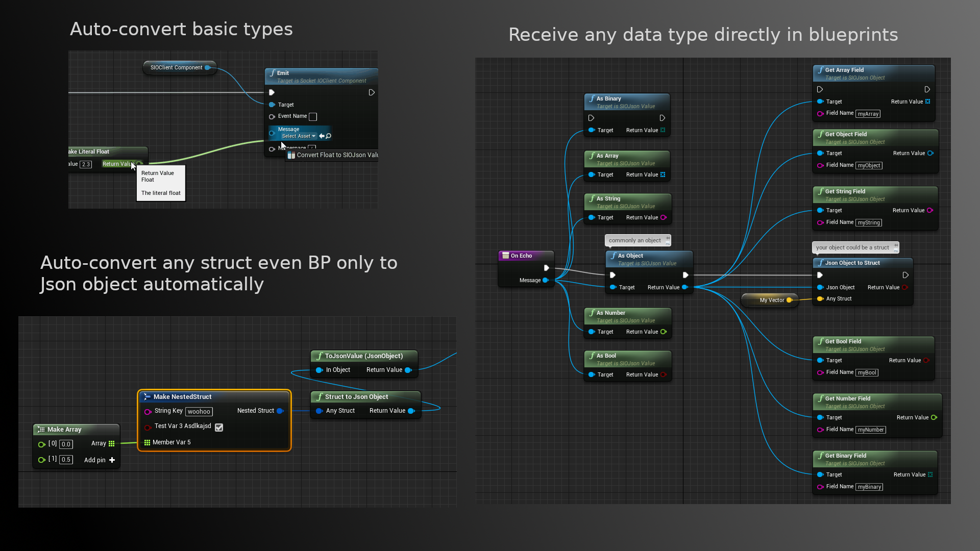980x551 pixels.
Task: Click the ƒ icon on Get Binary Field
Action: click(820, 456)
